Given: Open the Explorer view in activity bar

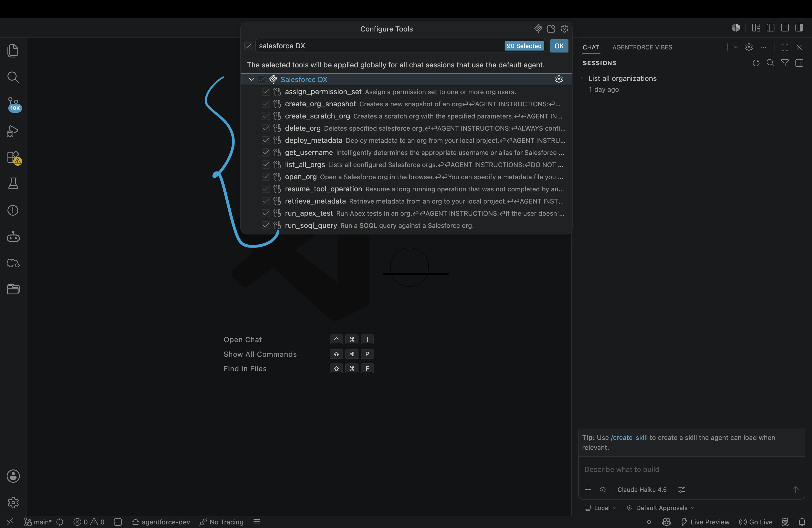Looking at the screenshot, I should coord(13,51).
